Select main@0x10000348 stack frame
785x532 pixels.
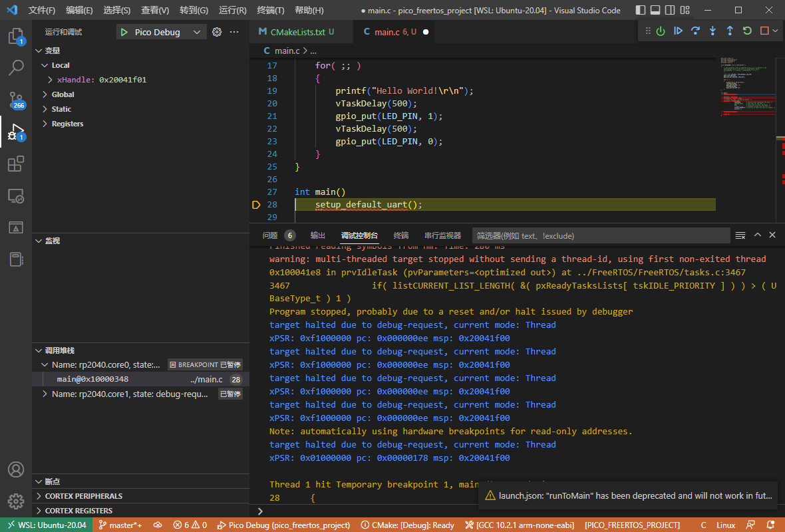pos(140,379)
